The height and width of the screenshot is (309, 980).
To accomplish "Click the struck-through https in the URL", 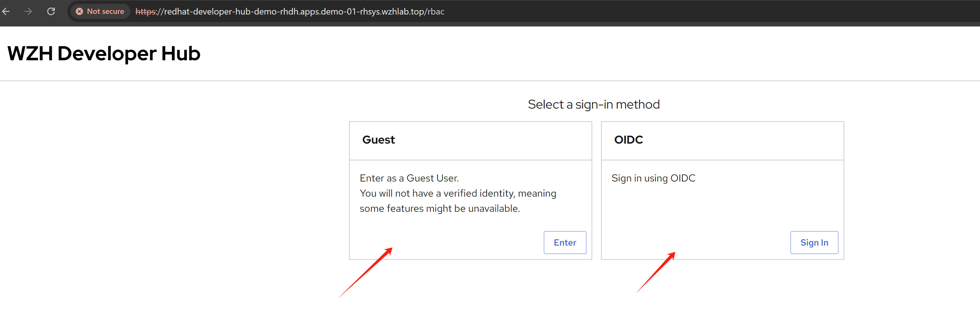I will [145, 11].
